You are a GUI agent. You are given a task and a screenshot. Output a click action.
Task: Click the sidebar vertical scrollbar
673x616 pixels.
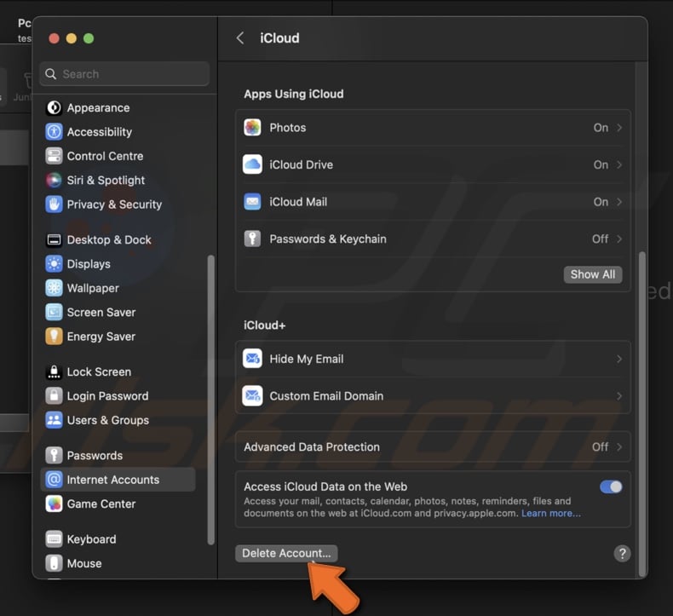[211, 400]
